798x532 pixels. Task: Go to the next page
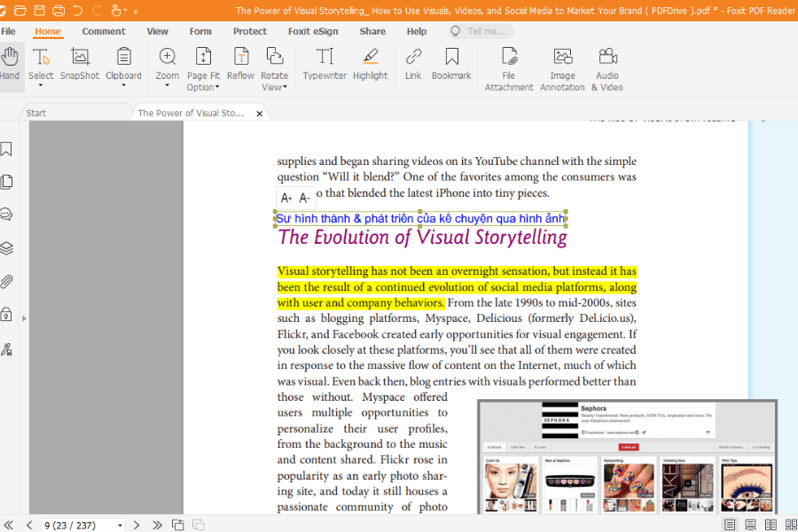click(x=137, y=525)
